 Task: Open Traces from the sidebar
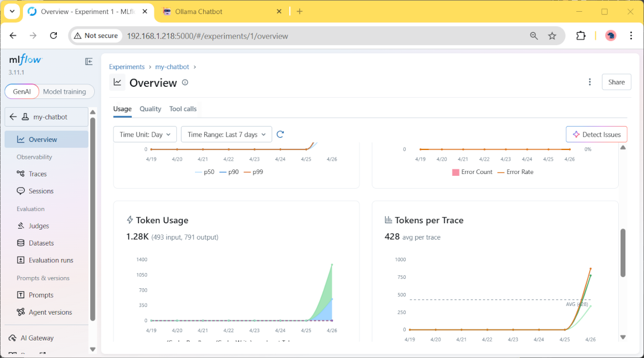[x=37, y=174]
